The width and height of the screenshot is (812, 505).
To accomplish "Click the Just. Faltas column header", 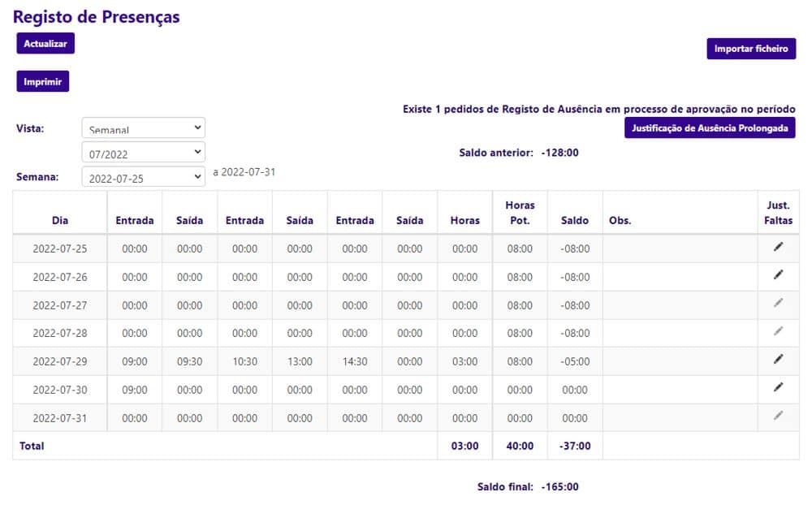I will [778, 213].
